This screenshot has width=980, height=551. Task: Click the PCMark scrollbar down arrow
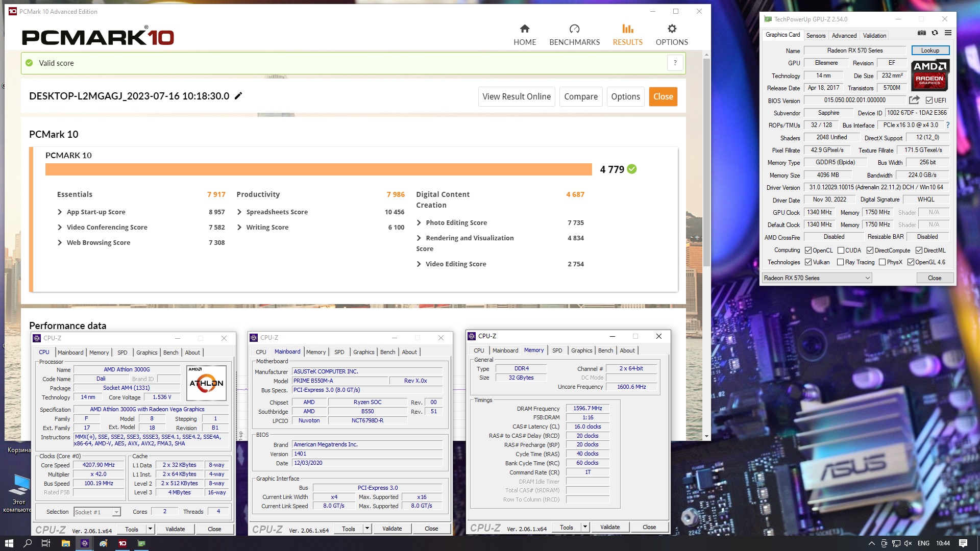(706, 436)
